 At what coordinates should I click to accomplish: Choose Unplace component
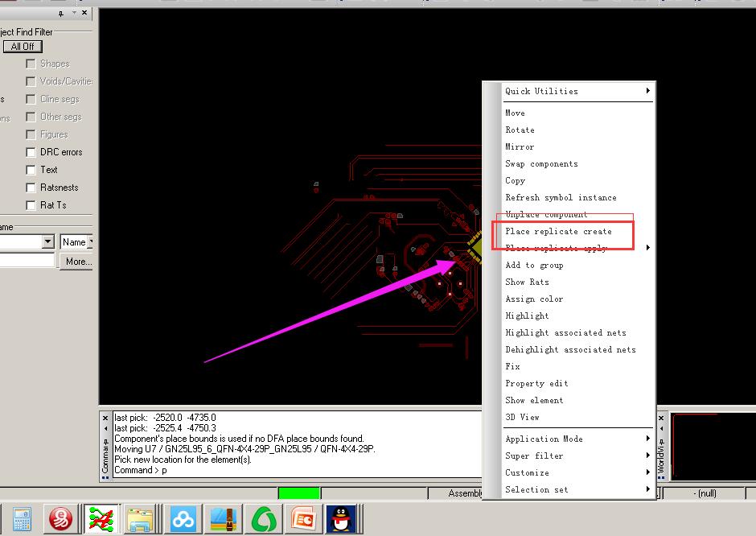point(577,214)
